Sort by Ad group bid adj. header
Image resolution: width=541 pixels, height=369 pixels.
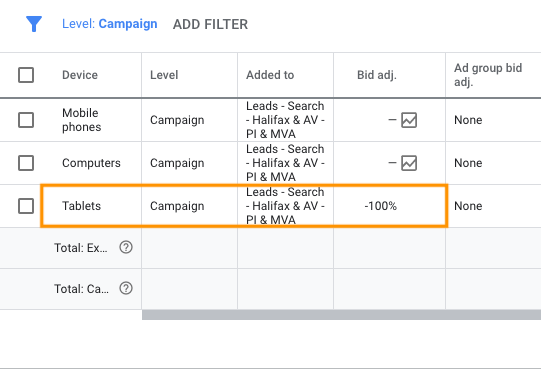coord(488,75)
